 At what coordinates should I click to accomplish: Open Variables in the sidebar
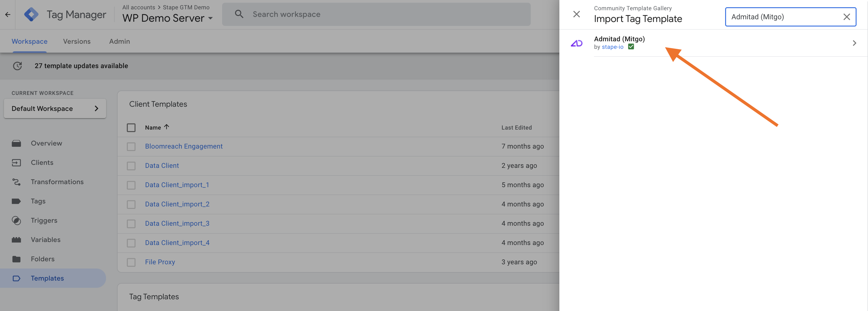46,240
